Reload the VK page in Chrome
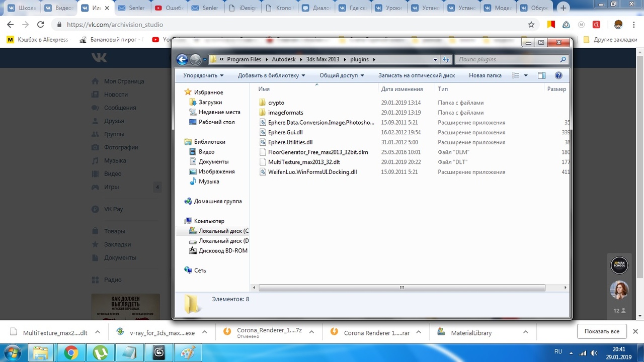 (41, 25)
